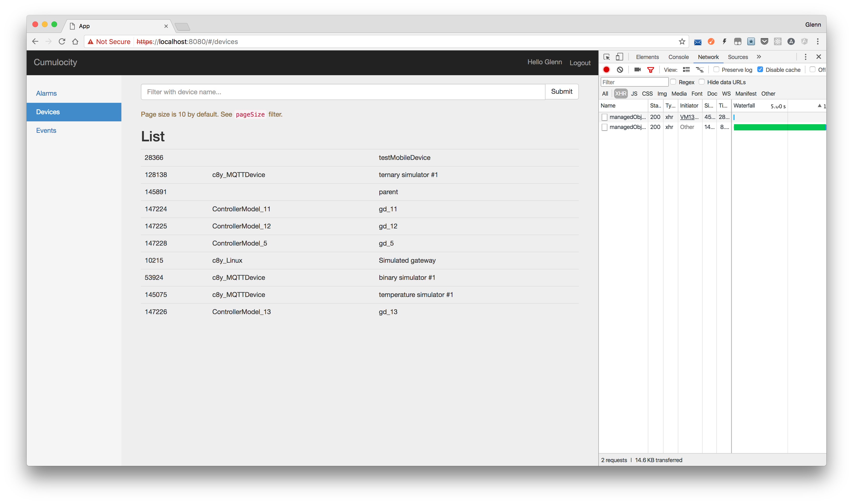Click the capture screenshots camera icon

point(637,70)
